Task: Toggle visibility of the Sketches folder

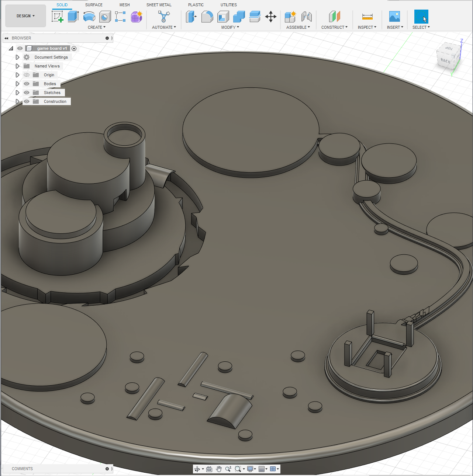Action: (26, 93)
